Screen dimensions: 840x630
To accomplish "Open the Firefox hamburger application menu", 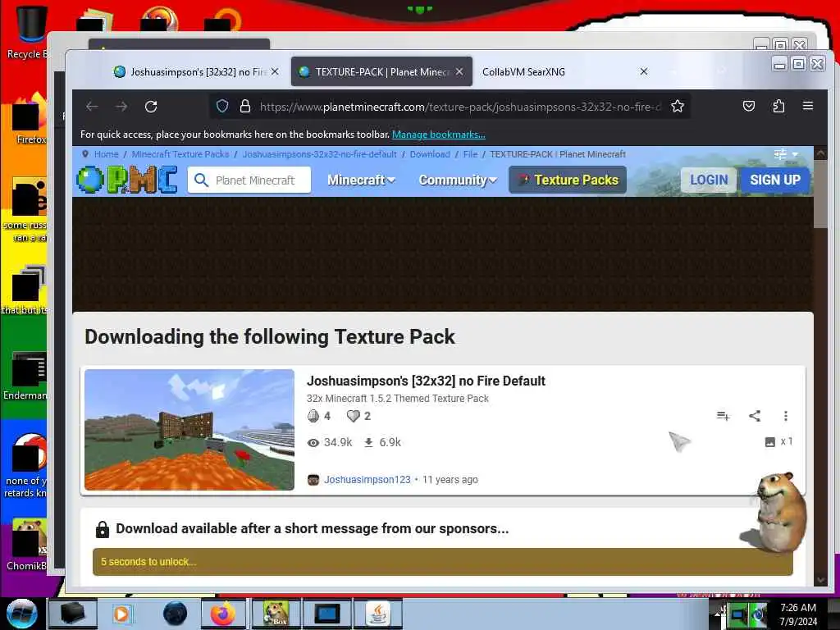I will [808, 106].
